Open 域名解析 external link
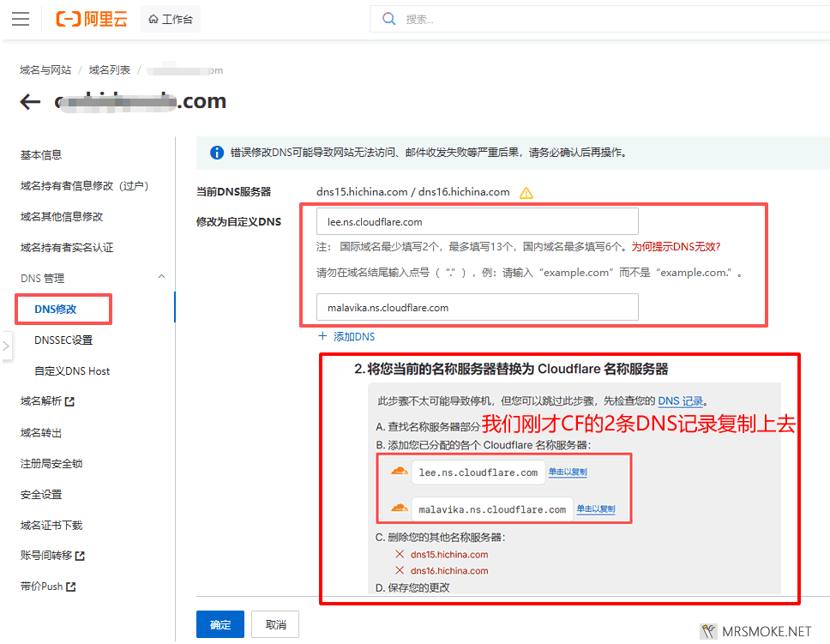Screen dimensions: 830x644 pos(47,401)
